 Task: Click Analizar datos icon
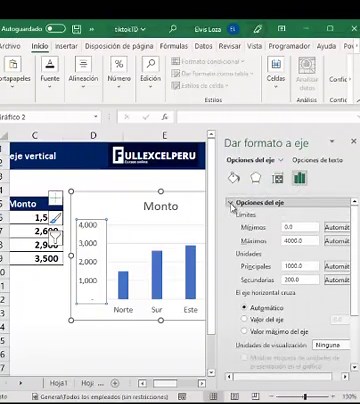click(307, 74)
